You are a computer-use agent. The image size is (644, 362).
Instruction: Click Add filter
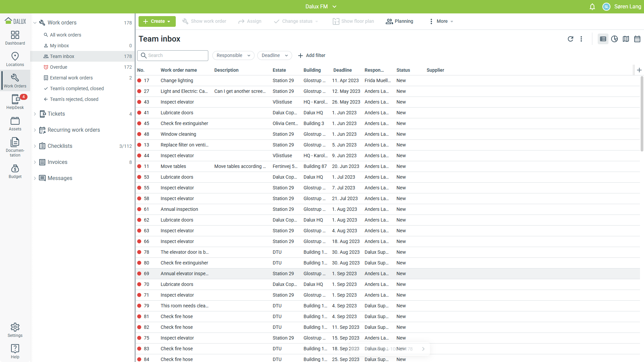pos(312,55)
